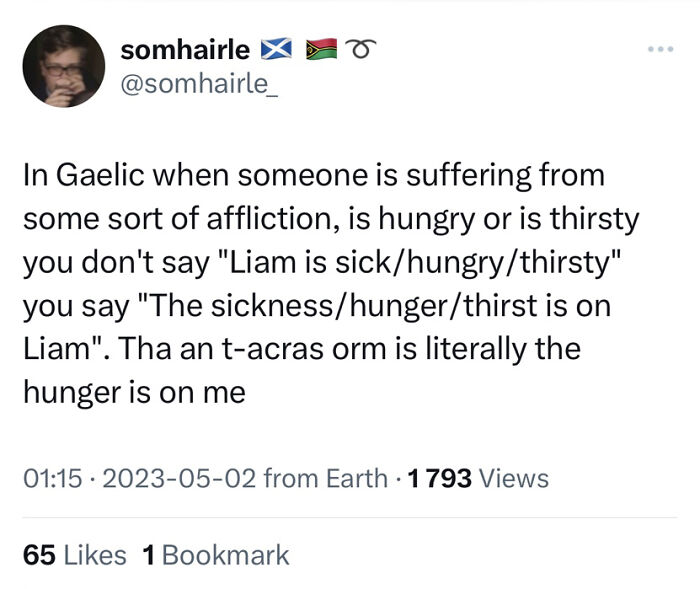Click the Scotland flag emoji
The height and width of the screenshot is (589, 700).
point(273,49)
